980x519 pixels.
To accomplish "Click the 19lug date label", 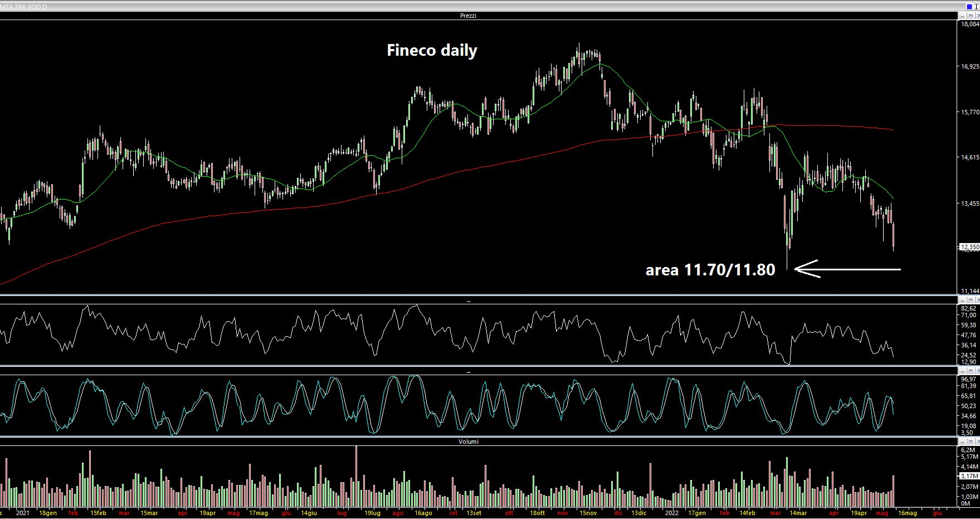I will 372,512.
